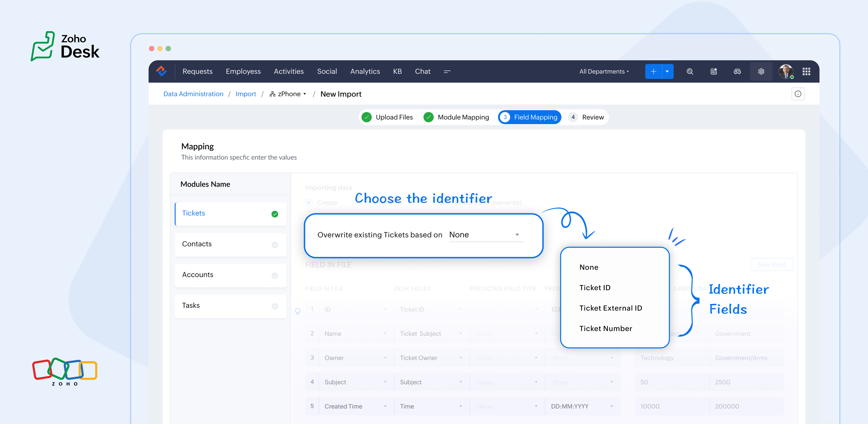Open the notes icon in the top bar

click(713, 72)
